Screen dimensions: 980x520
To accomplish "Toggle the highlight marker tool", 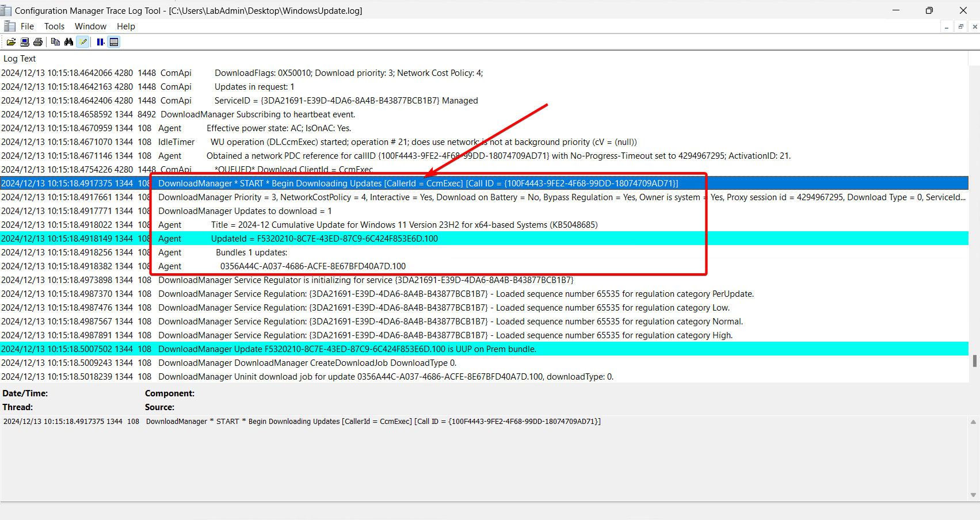I will pyautogui.click(x=83, y=41).
